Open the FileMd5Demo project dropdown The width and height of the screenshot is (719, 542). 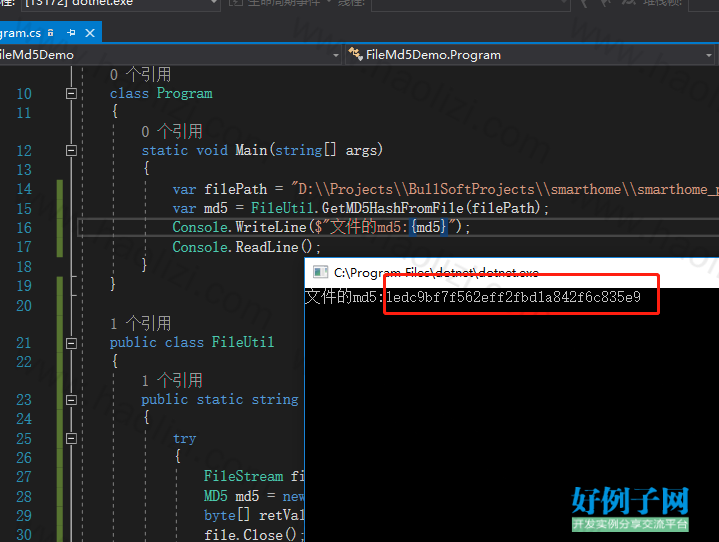coord(336,55)
